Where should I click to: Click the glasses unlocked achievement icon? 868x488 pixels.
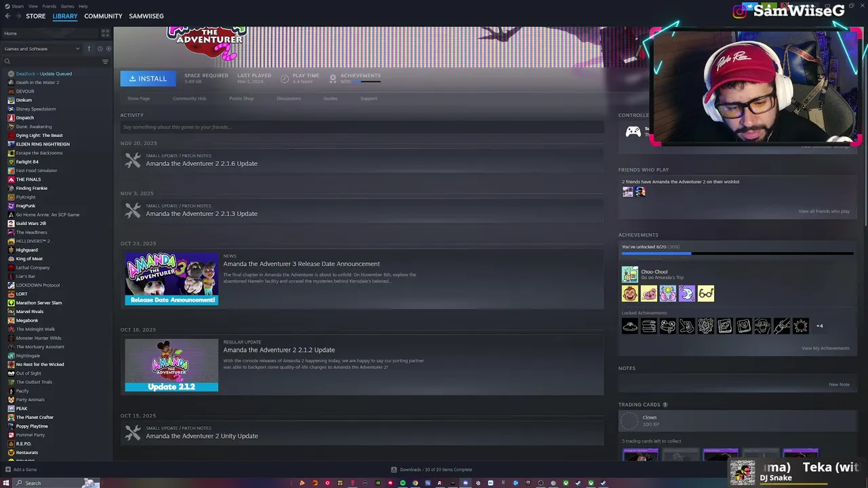click(x=706, y=293)
